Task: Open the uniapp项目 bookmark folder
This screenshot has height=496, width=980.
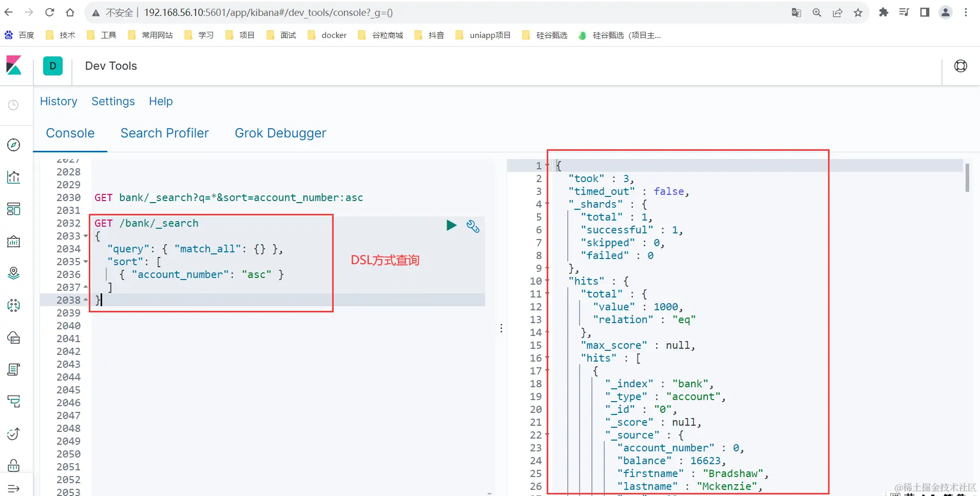Action: [483, 35]
